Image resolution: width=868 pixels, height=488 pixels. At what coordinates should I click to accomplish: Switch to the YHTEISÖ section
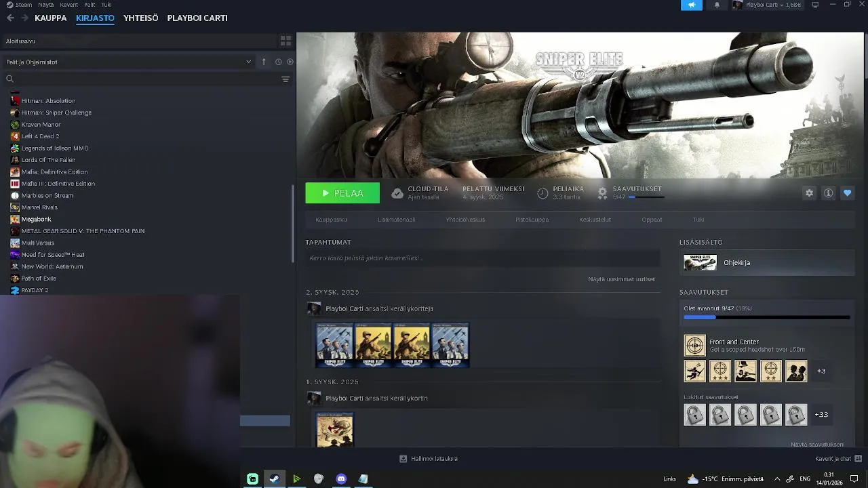[141, 18]
